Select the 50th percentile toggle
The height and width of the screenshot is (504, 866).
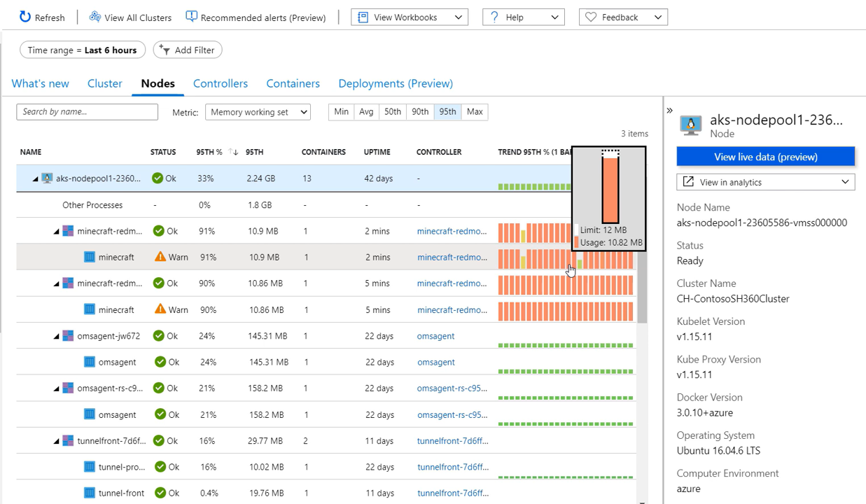pyautogui.click(x=393, y=112)
